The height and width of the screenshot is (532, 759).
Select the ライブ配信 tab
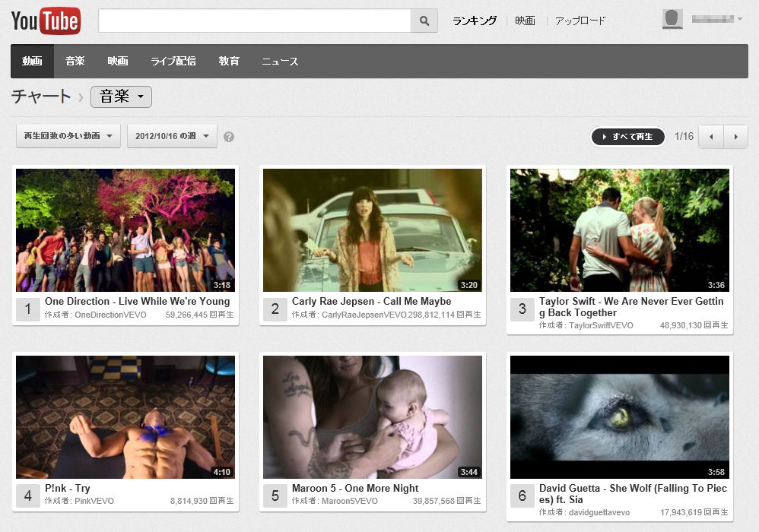pos(173,61)
